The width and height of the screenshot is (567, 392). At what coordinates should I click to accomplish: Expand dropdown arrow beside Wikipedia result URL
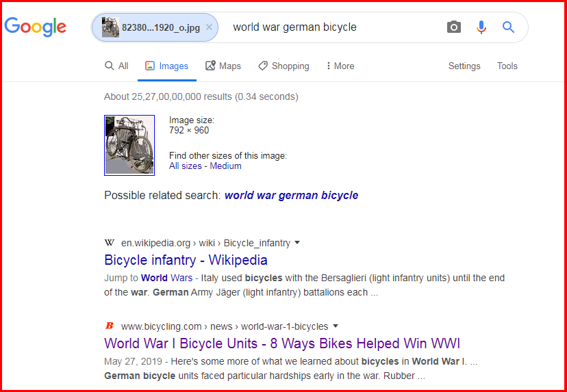point(297,243)
